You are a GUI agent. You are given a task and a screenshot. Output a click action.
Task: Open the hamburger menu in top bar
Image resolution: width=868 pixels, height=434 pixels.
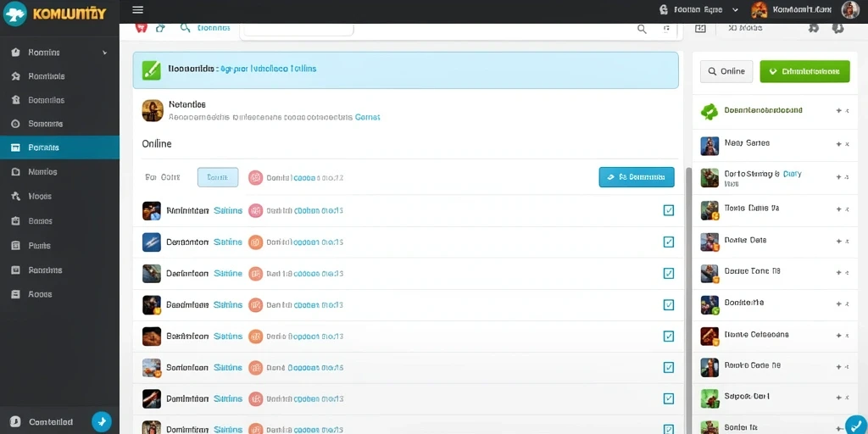coord(138,10)
